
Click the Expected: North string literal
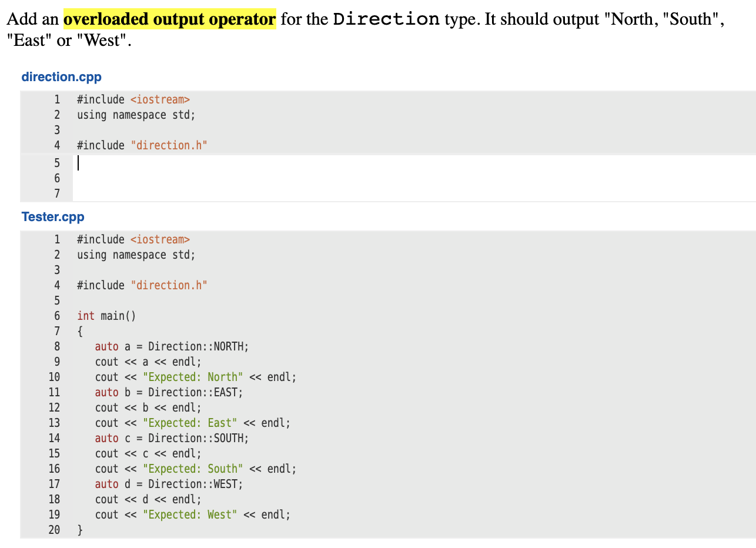coord(193,377)
